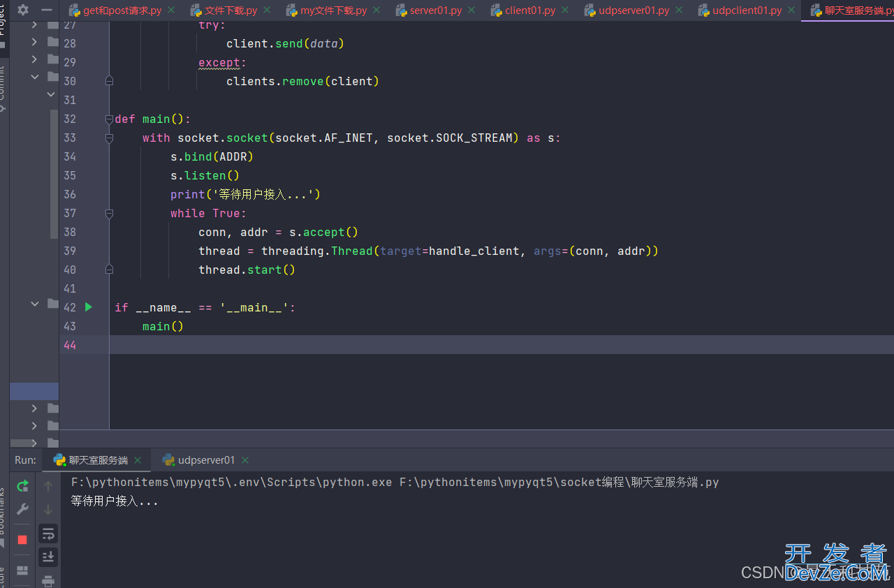Close the udpserver01 run tab
894x588 pixels.
pos(245,460)
